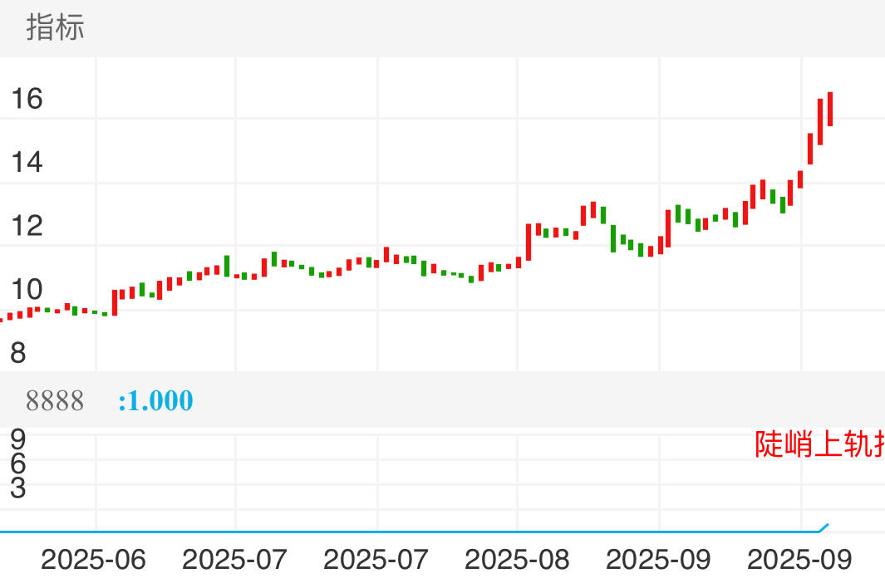This screenshot has height=588, width=885.
Task: Click the 2025-06 date label
Action: point(93,560)
